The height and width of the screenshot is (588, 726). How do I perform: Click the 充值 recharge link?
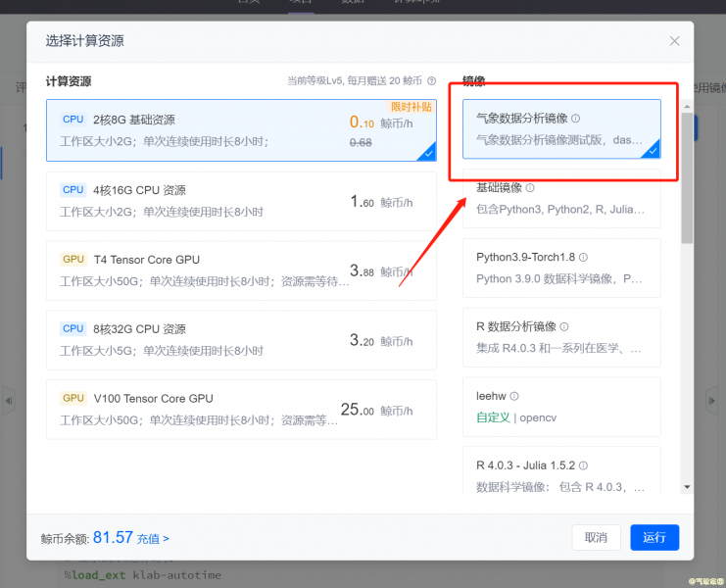pyautogui.click(x=153, y=538)
